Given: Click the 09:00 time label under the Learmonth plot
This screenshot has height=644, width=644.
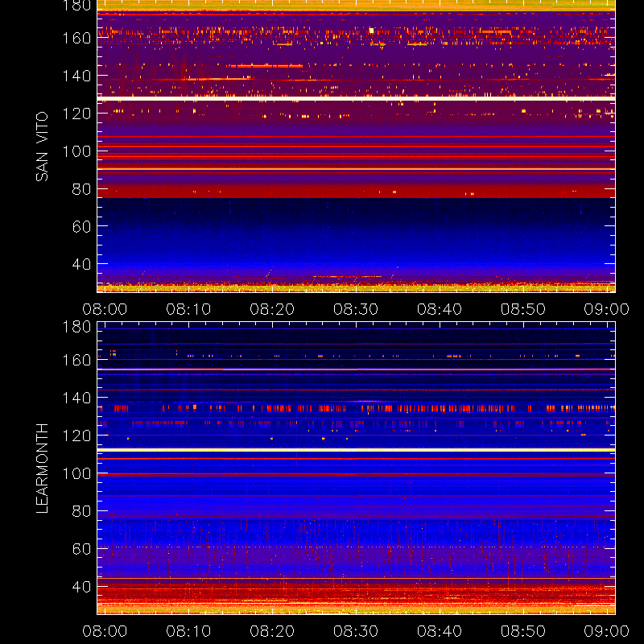Looking at the screenshot, I should (607, 631).
